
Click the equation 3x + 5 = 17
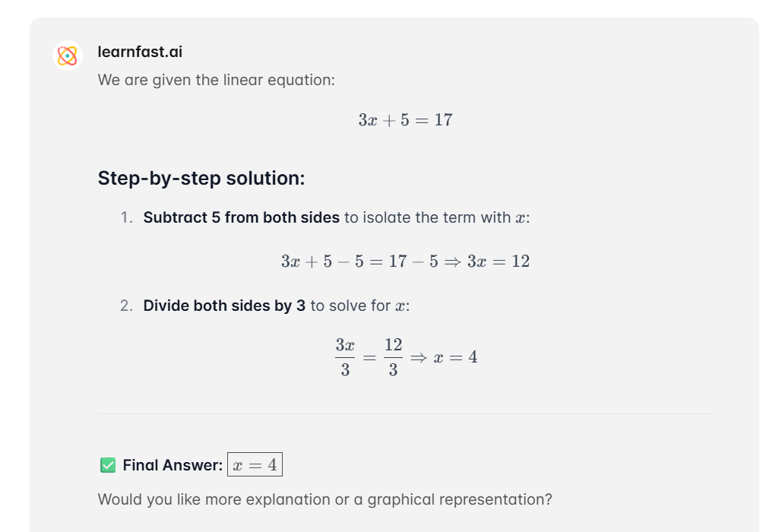tap(406, 120)
